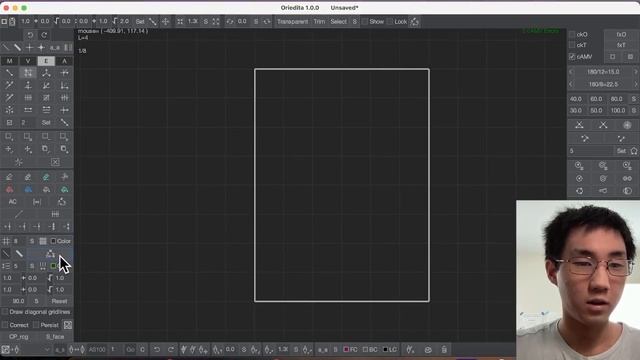Click the FC color swatch in bottom bar
Viewport: 640px width, 360px height.
pyautogui.click(x=346, y=349)
